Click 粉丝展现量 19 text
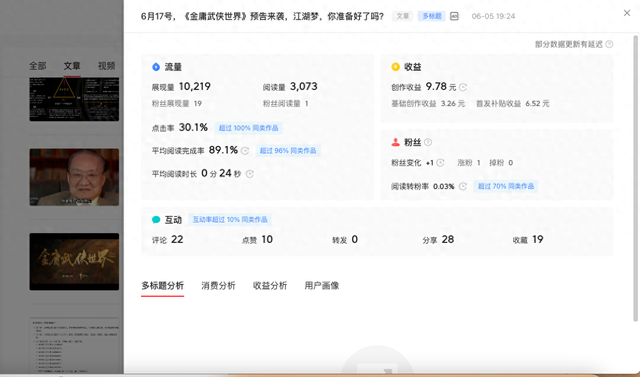This screenshot has width=640, height=377. 177,104
